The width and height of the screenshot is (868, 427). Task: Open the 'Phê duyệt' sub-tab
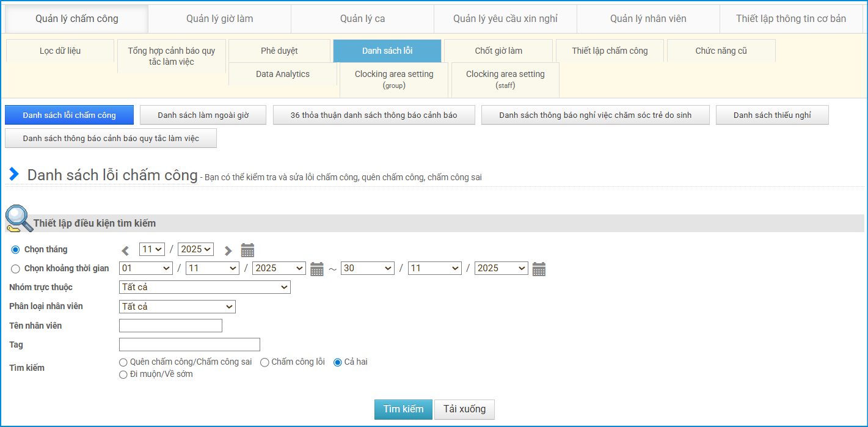pos(279,51)
